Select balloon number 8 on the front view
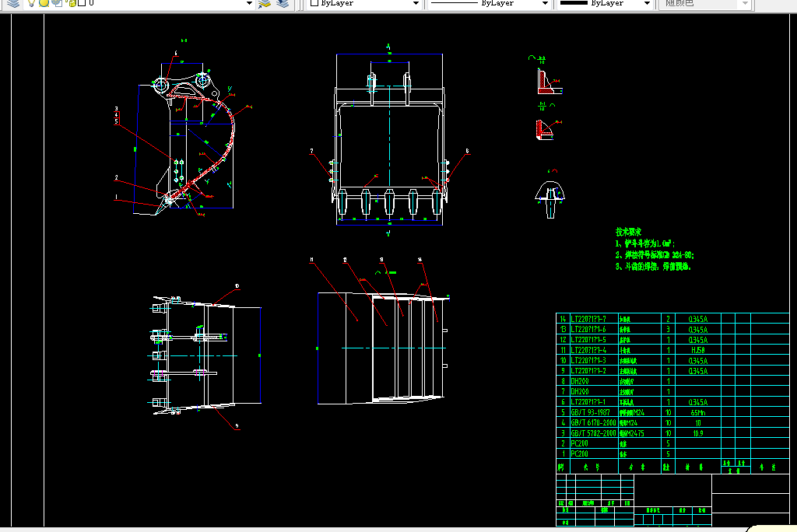The height and width of the screenshot is (532, 797). pyautogui.click(x=467, y=152)
